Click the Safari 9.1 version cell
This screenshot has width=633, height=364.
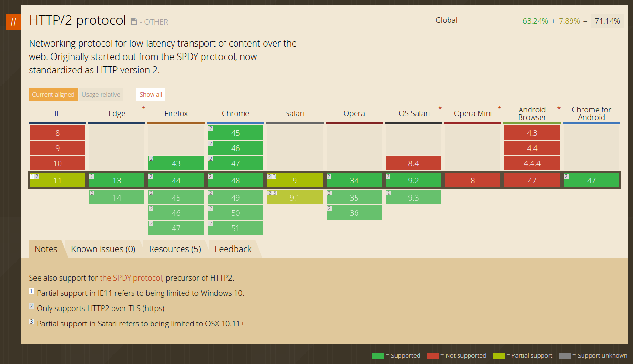(295, 197)
